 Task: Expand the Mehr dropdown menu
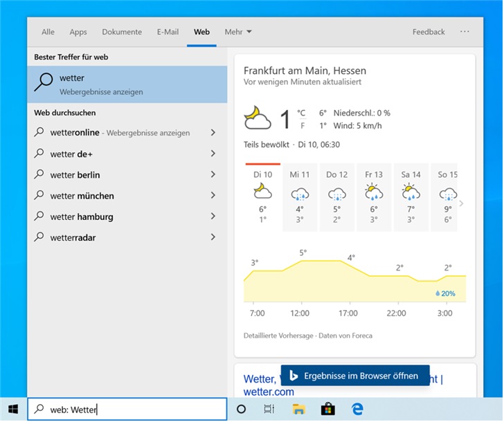tap(238, 32)
